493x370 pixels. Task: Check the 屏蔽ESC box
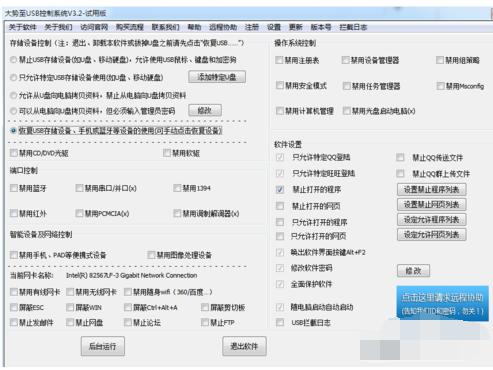click(x=14, y=307)
